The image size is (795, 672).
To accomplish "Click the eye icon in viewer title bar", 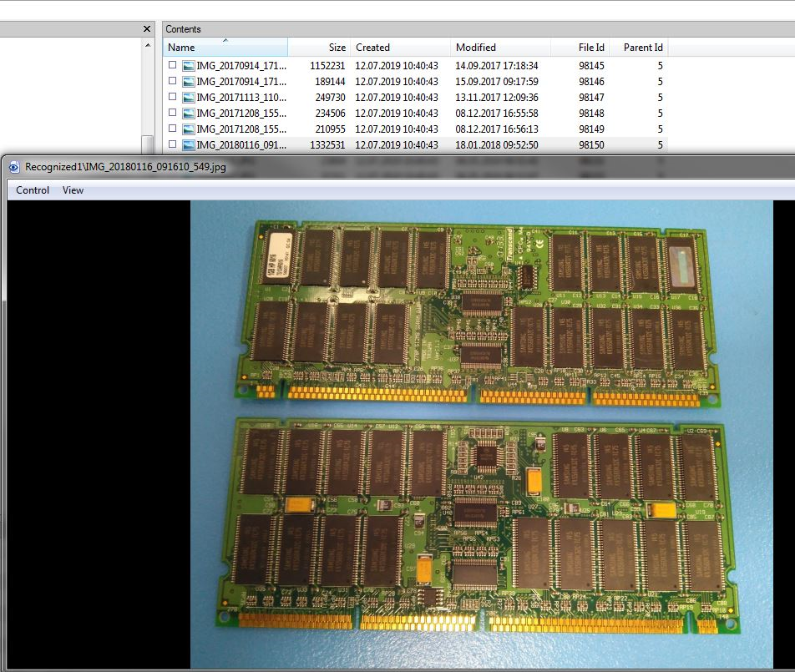I will point(14,166).
